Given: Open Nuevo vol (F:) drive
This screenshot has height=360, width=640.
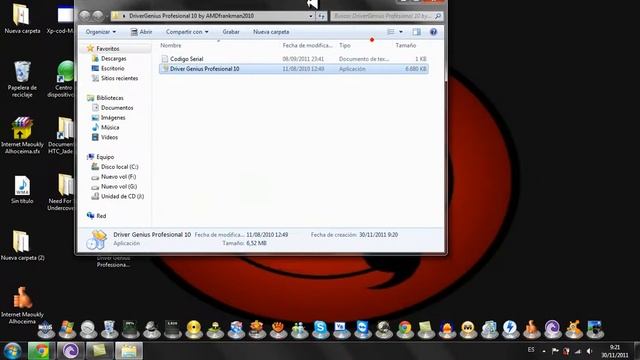Looking at the screenshot, I should [x=118, y=177].
